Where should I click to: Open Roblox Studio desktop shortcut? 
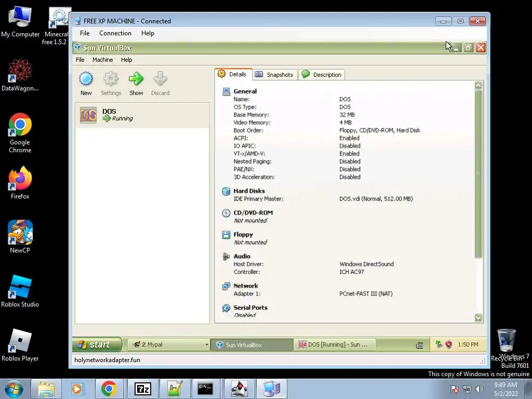point(20,291)
